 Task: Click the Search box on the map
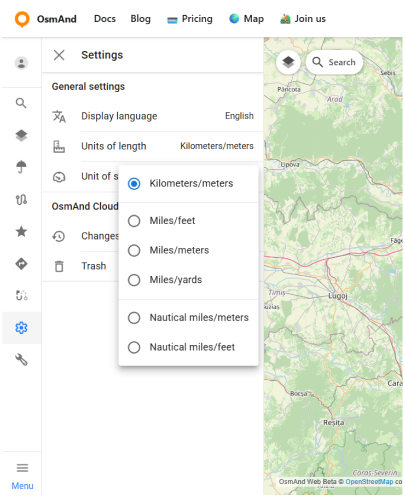pyautogui.click(x=334, y=62)
